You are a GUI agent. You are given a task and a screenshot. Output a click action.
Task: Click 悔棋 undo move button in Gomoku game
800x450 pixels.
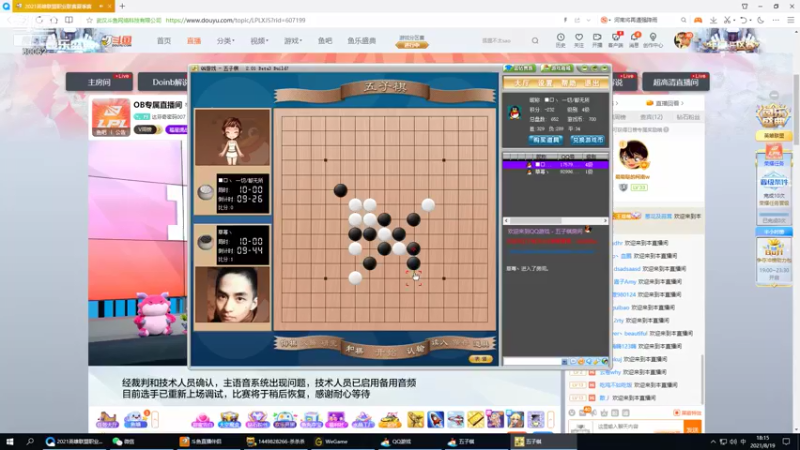coord(289,343)
